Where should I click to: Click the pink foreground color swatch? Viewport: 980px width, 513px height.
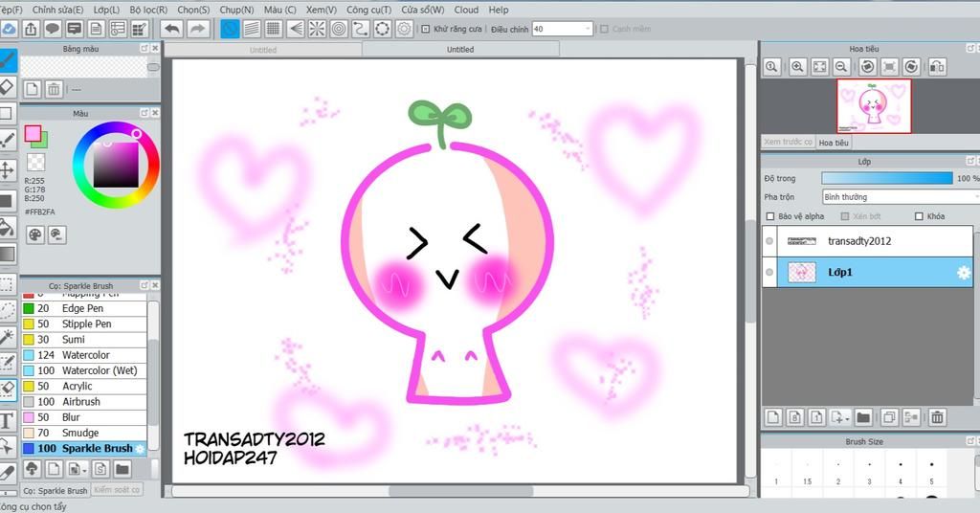pos(33,133)
